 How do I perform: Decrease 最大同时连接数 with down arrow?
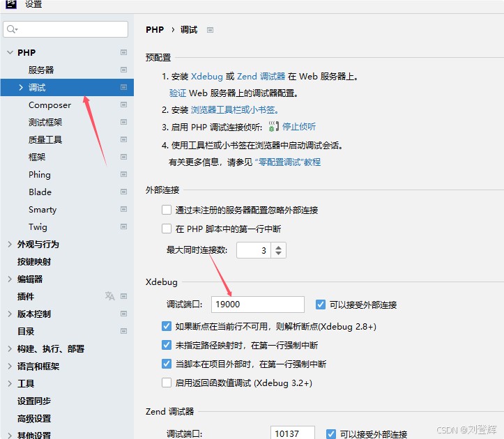click(278, 253)
